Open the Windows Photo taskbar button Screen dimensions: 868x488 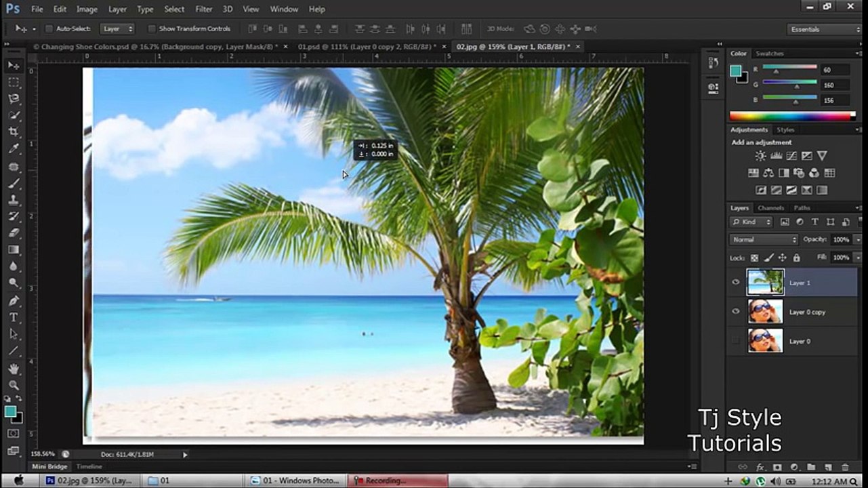(x=296, y=481)
